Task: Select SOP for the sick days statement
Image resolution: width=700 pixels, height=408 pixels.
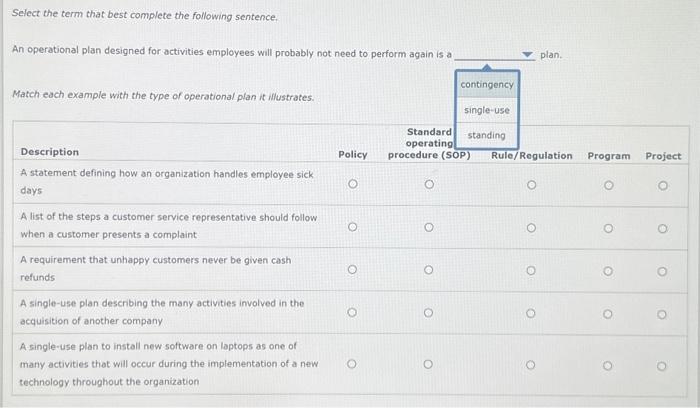Action: tap(428, 184)
